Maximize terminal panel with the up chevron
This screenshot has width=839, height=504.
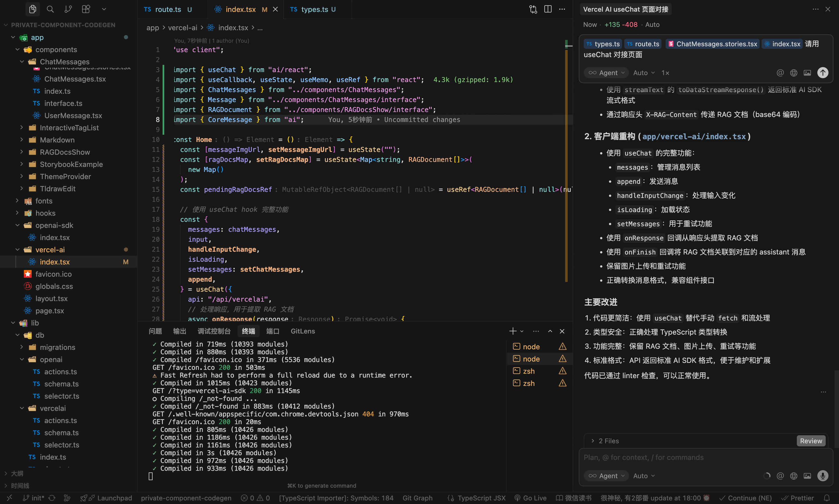tap(550, 331)
